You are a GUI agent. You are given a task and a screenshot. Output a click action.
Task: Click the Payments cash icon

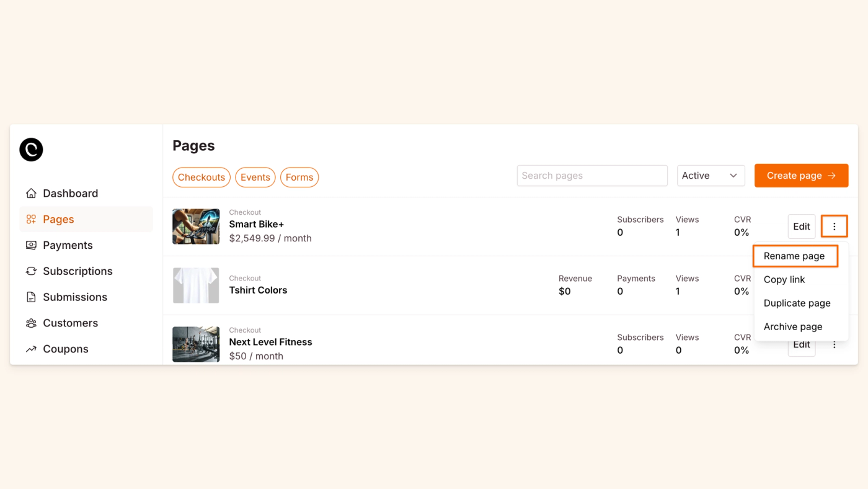tap(31, 246)
